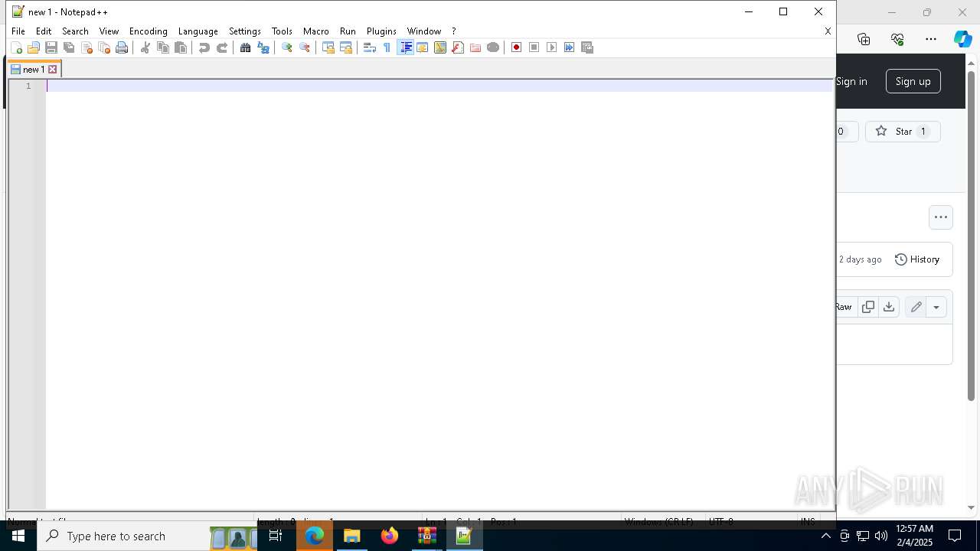Copy raw file contents icon in browser

point(868,307)
